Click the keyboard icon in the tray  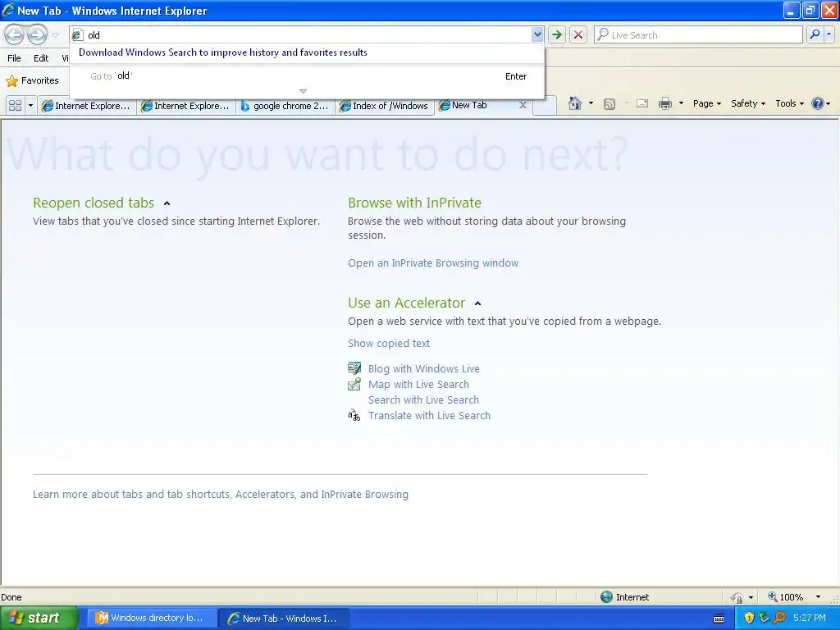pos(719,619)
